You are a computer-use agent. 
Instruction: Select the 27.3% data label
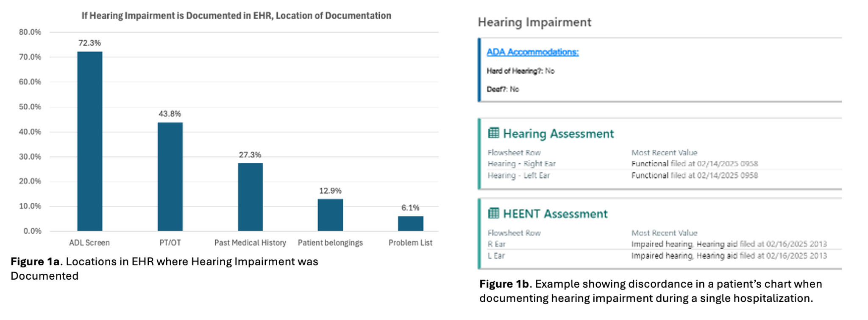click(250, 155)
